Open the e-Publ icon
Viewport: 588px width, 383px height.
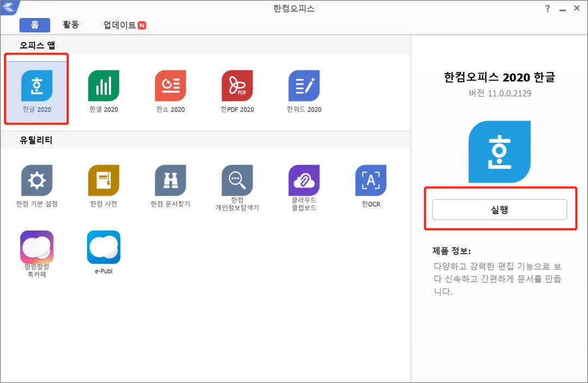tap(103, 247)
